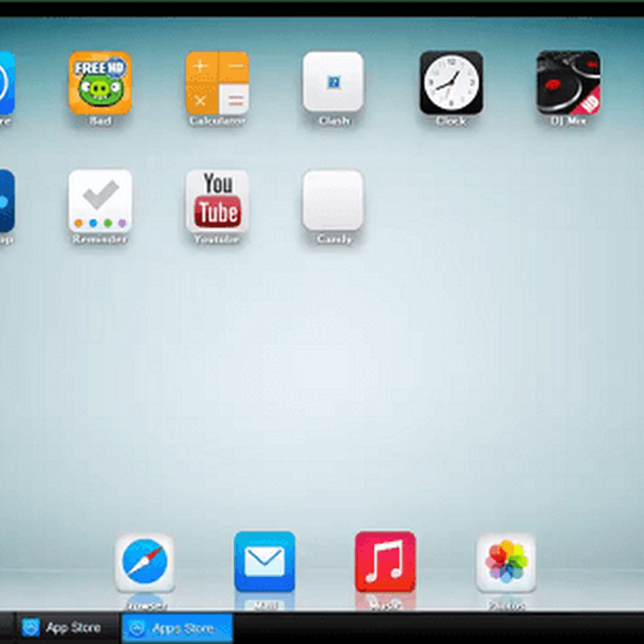The image size is (644, 644).
Task: Open the Bad Piggies FREE HD game
Action: pyautogui.click(x=100, y=83)
